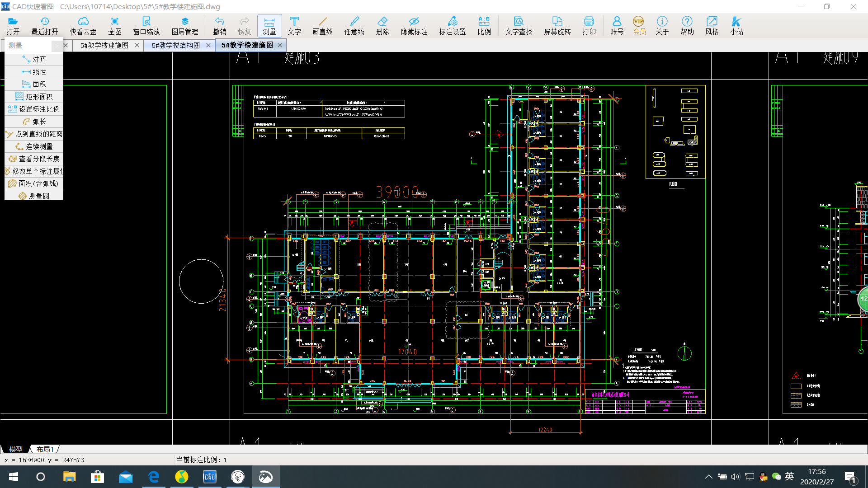Click the 39000 dimension annotation
The height and width of the screenshot is (488, 868).
[x=397, y=192]
